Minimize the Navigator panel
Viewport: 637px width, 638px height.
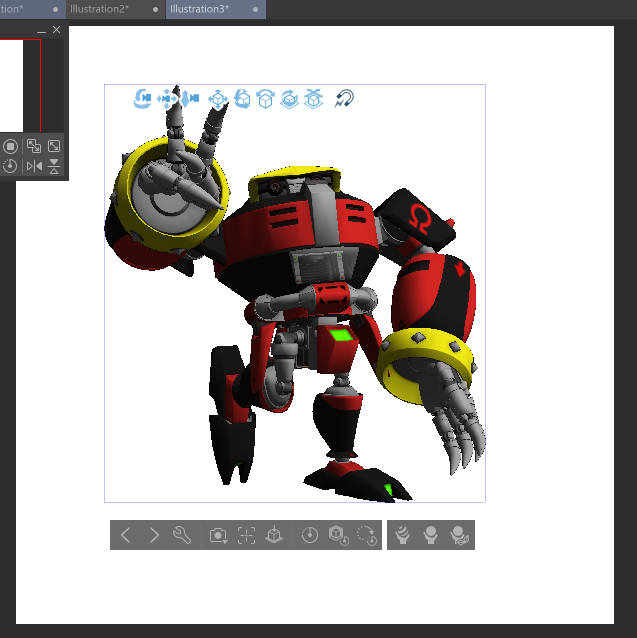pyautogui.click(x=41, y=31)
